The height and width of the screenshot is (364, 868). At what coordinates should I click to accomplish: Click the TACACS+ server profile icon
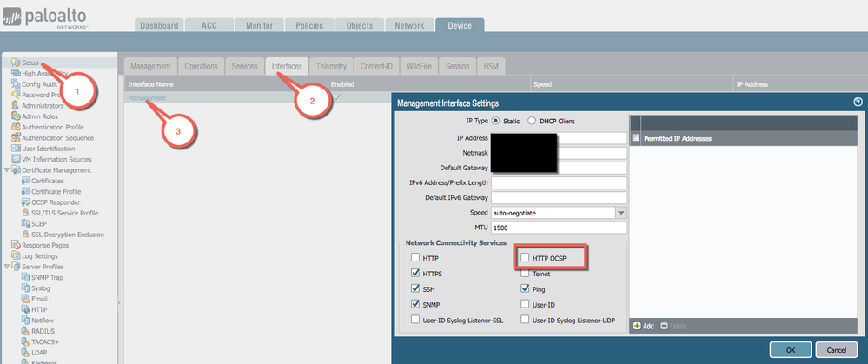25,342
